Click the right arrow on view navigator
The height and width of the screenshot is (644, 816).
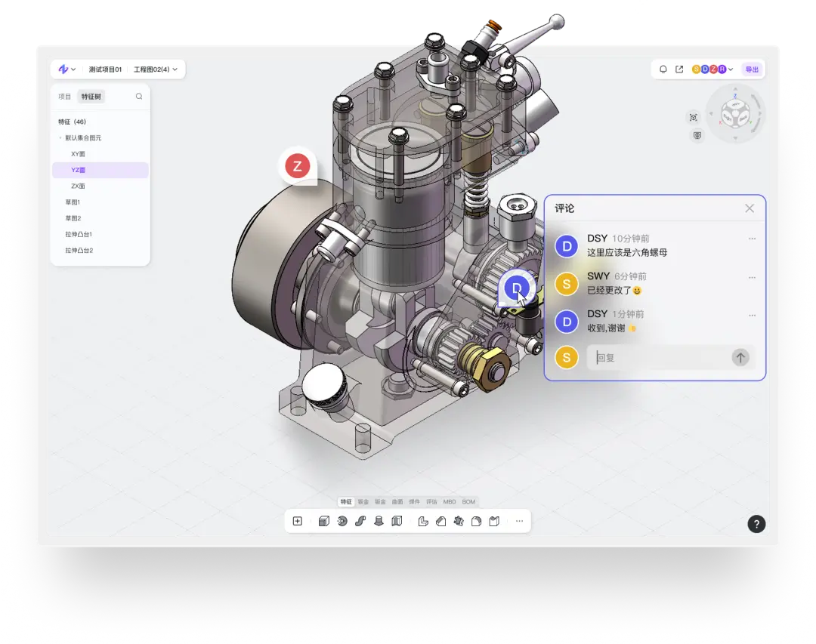coord(760,113)
